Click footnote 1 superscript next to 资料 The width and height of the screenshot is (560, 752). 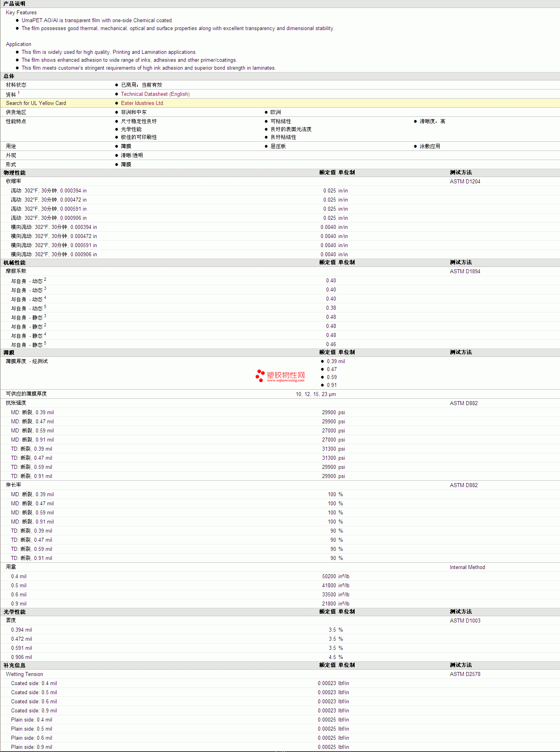pos(19,93)
